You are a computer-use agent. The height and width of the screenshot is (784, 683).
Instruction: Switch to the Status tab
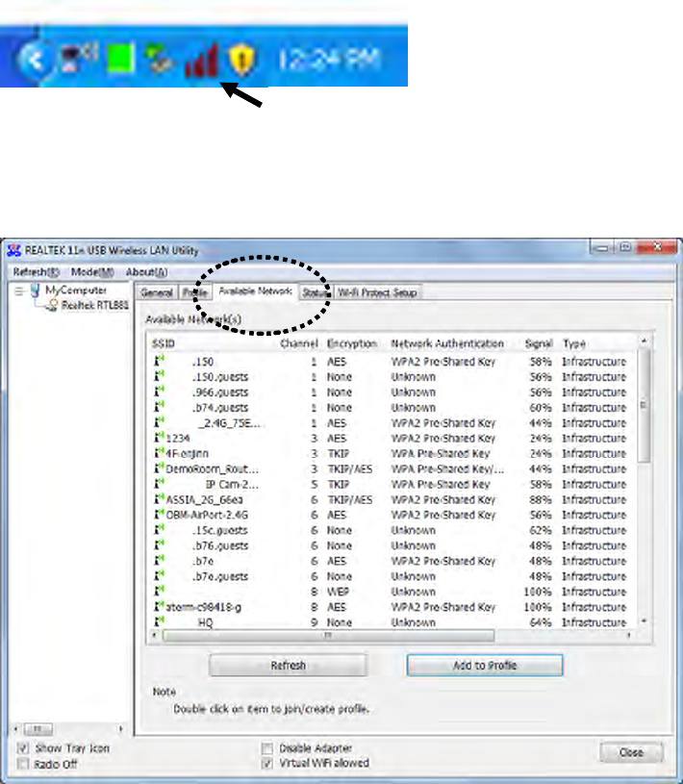(316, 292)
